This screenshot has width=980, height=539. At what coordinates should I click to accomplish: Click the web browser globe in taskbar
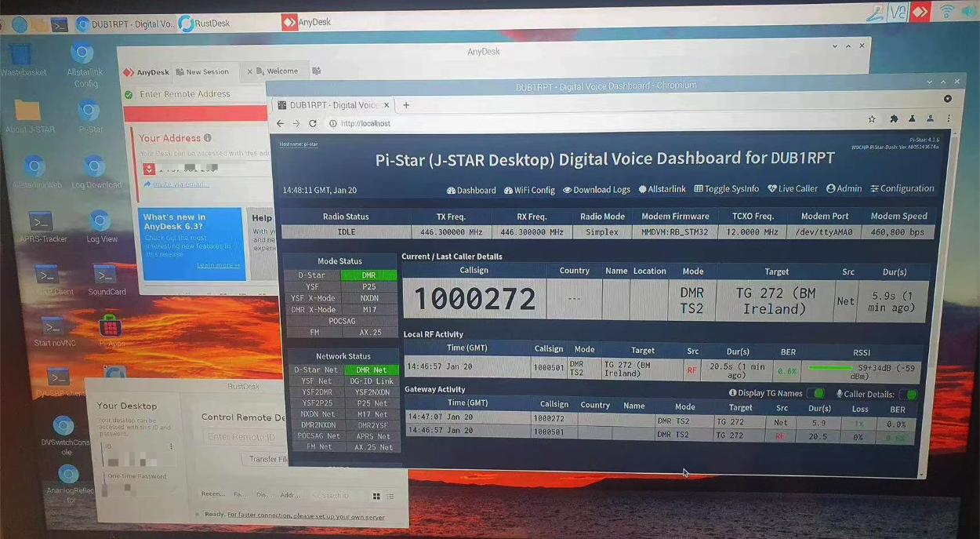20,25
